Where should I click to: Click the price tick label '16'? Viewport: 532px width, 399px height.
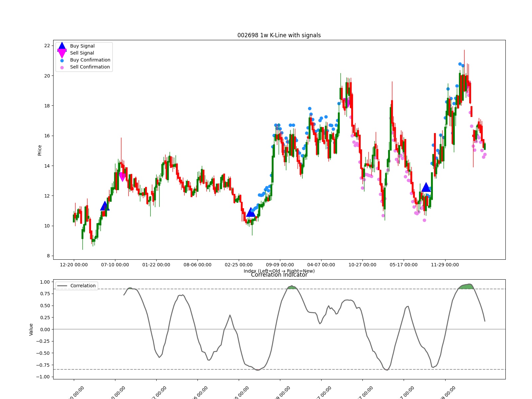coord(47,136)
